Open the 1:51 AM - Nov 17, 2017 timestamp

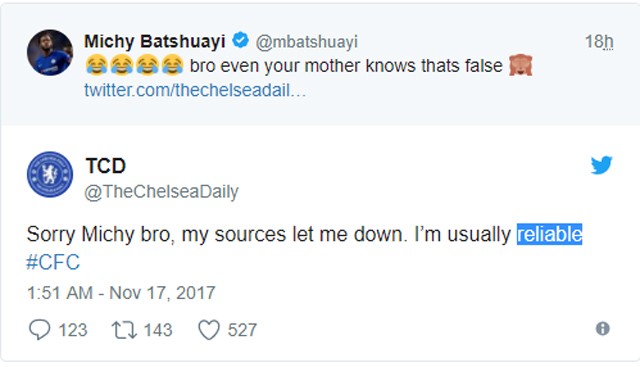121,293
